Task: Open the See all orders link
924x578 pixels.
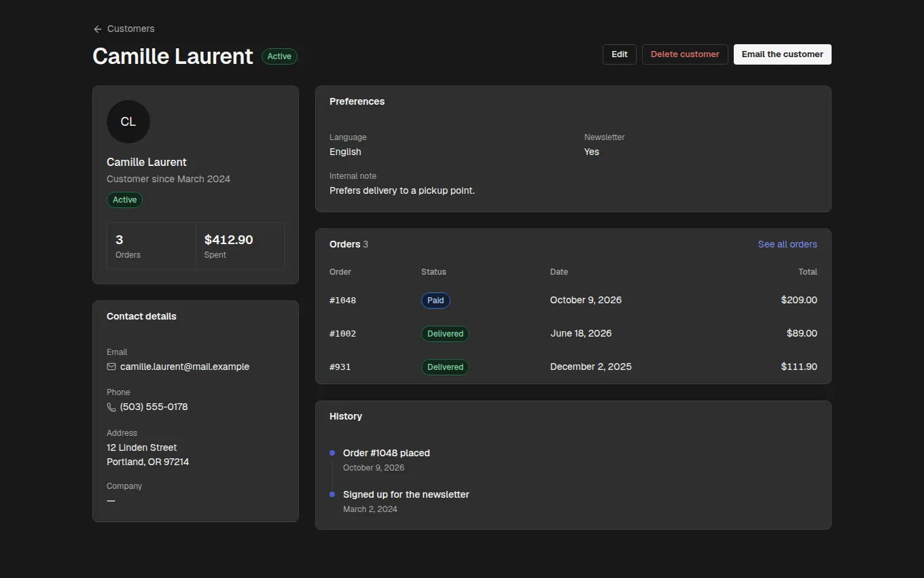Action: click(787, 244)
